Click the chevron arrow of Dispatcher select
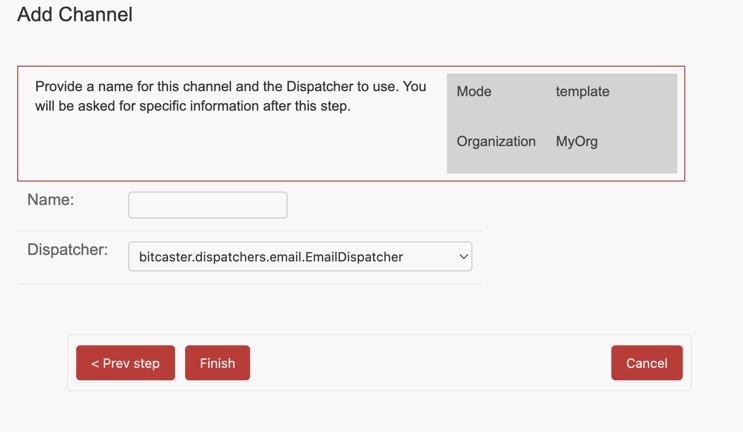743x432 pixels. click(x=463, y=256)
